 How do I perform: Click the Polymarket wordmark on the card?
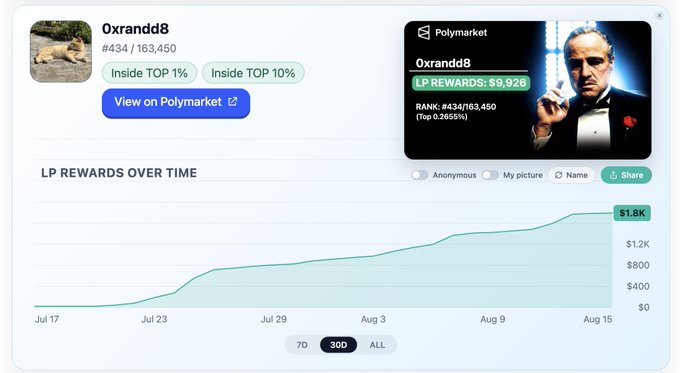(x=461, y=33)
